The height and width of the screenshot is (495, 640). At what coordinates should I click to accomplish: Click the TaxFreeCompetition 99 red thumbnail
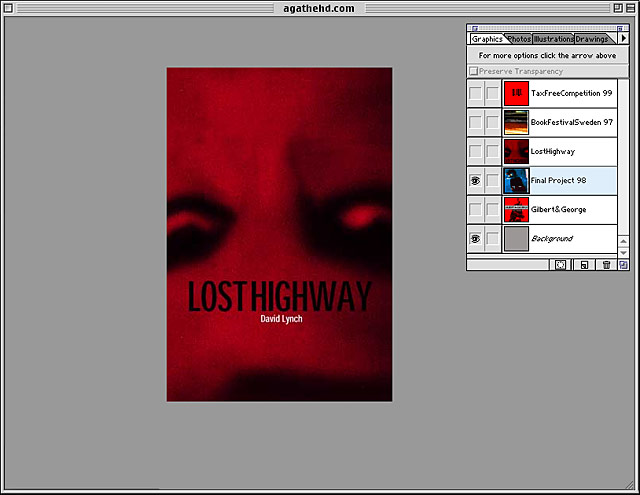pos(516,93)
